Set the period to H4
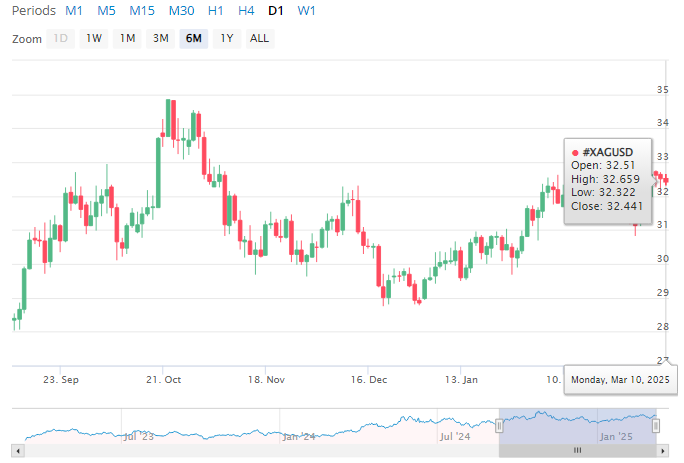 click(246, 10)
